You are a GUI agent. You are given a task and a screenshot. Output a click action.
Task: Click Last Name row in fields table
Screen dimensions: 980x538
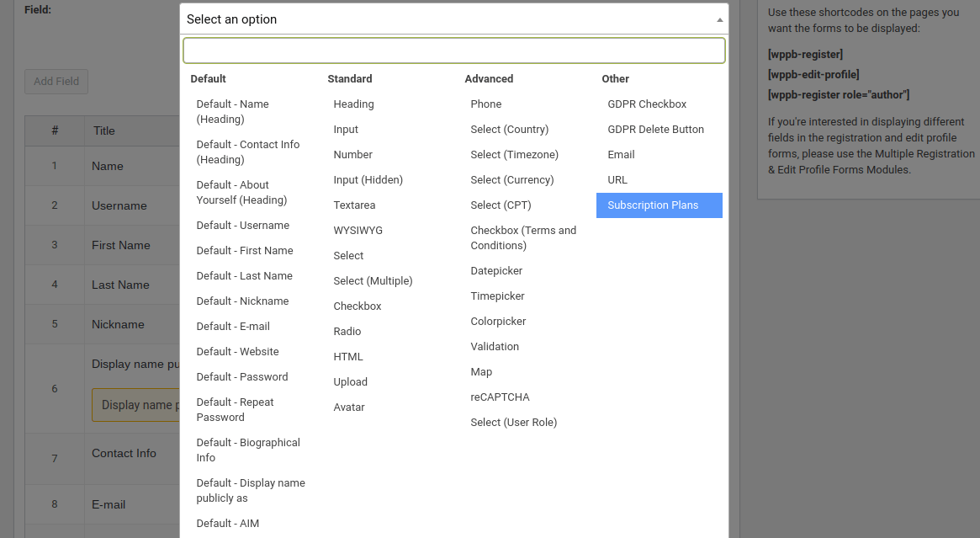tap(120, 285)
